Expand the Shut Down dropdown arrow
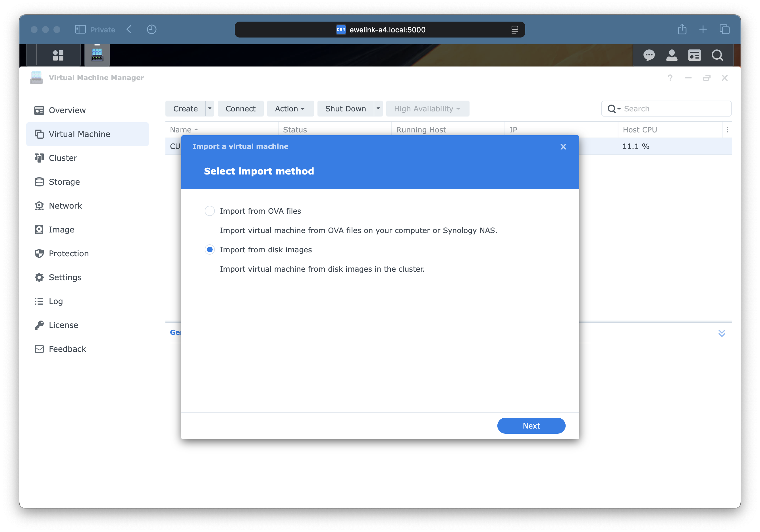 (378, 109)
